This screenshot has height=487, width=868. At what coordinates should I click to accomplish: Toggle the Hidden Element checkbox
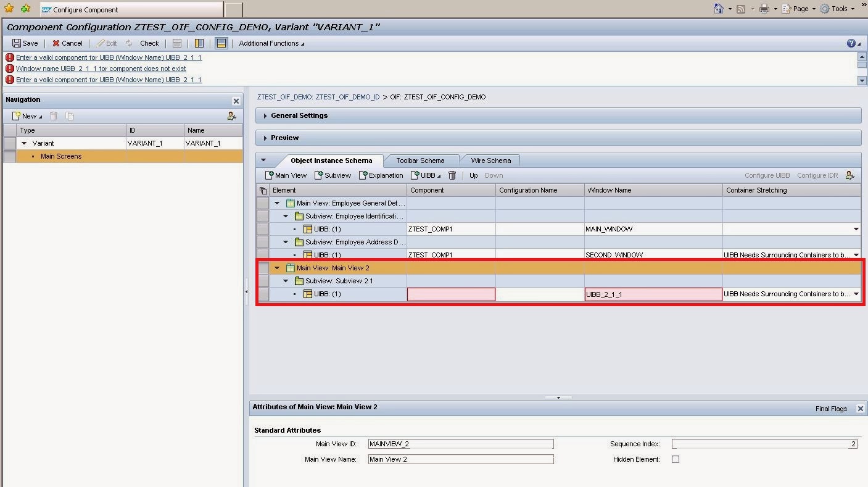coord(676,459)
